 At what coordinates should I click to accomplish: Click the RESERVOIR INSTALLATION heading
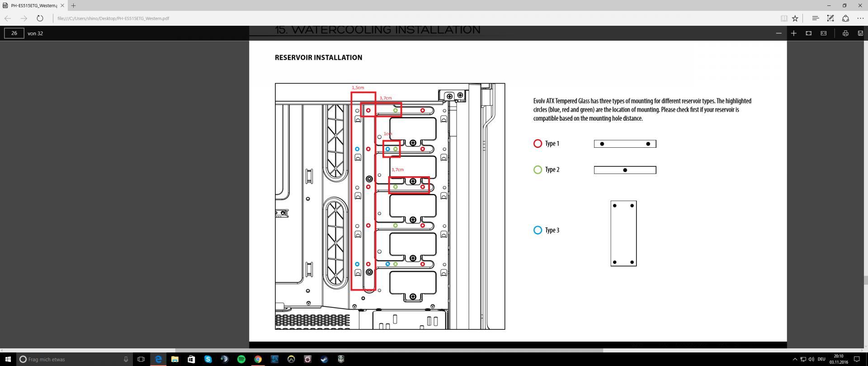pyautogui.click(x=318, y=57)
